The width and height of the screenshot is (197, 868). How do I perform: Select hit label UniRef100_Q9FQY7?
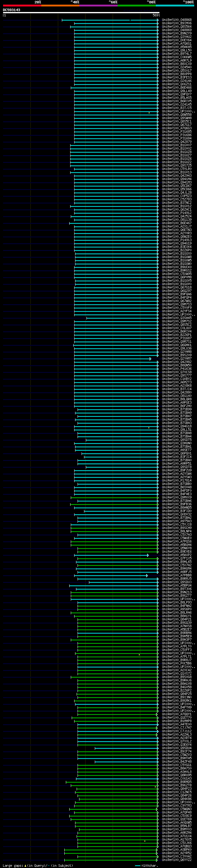177,94
